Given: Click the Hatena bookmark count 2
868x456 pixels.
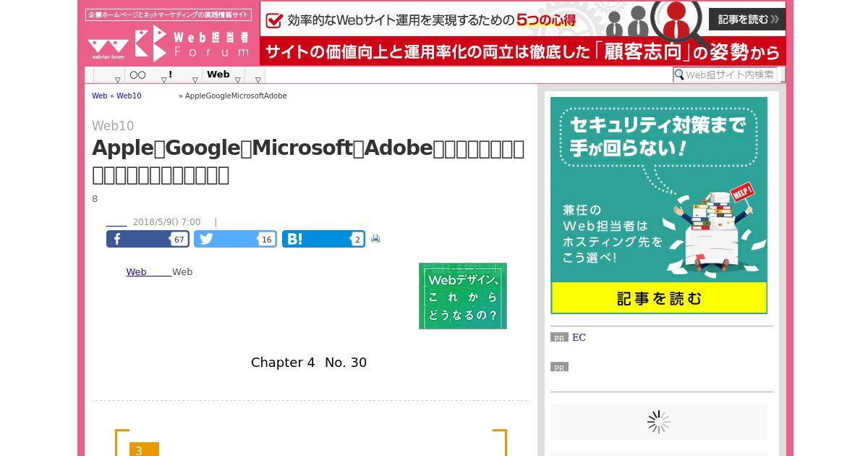Looking at the screenshot, I should point(357,240).
